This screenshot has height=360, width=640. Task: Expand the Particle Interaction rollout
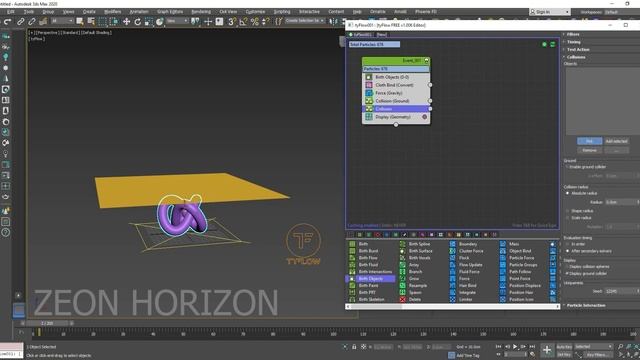[x=586, y=305]
